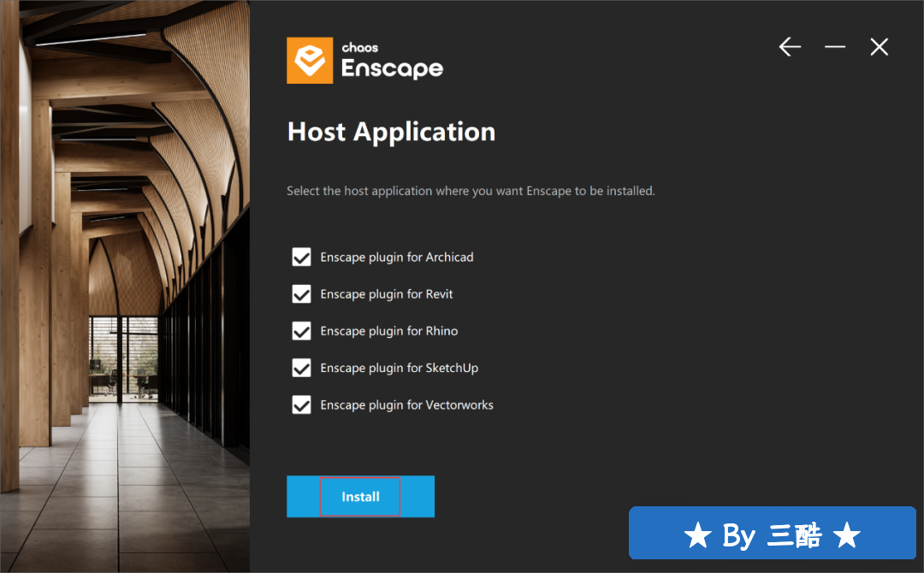Click the 'Select the host application' instruction text

point(471,191)
